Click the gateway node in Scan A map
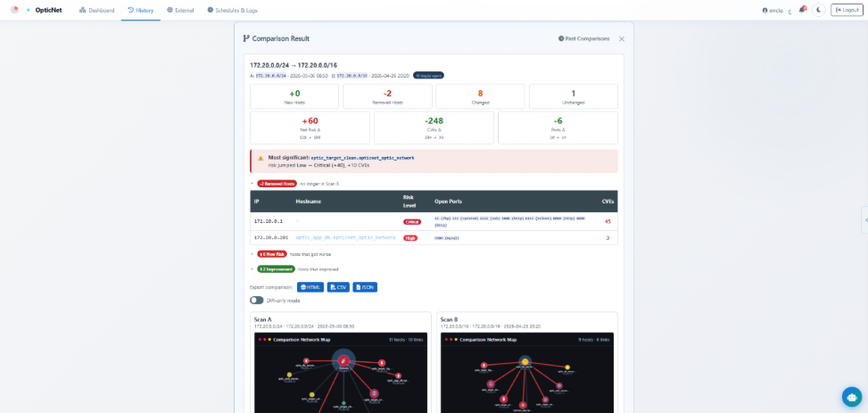868x413 pixels. point(343,361)
